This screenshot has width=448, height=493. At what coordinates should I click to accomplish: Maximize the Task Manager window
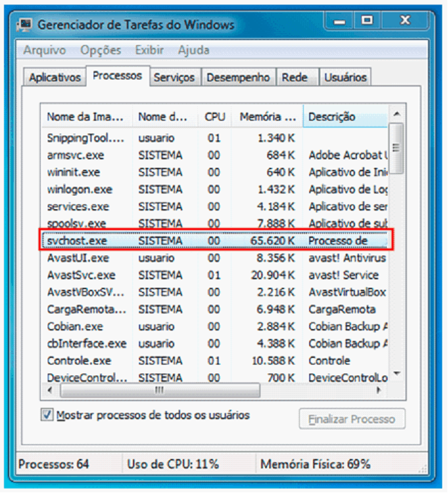tap(367, 22)
